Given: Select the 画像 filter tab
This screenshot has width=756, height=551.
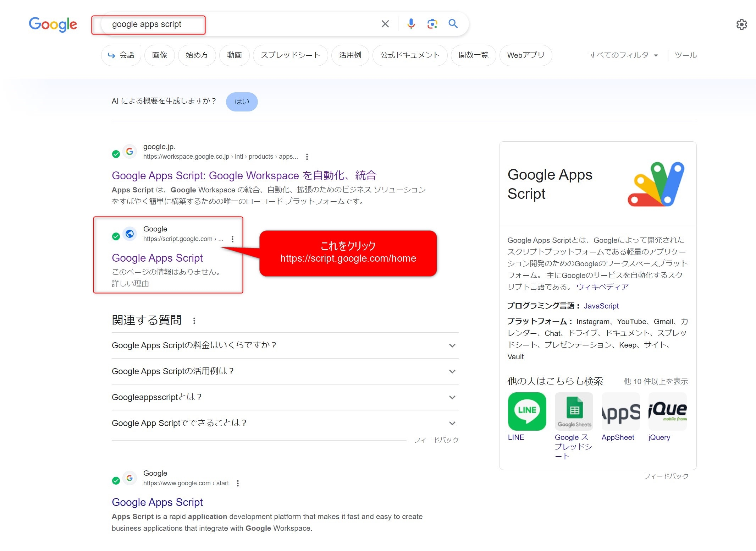Looking at the screenshot, I should point(160,55).
